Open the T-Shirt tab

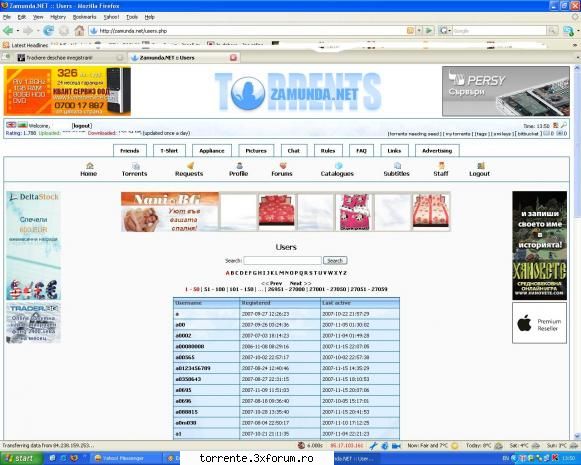169,151
